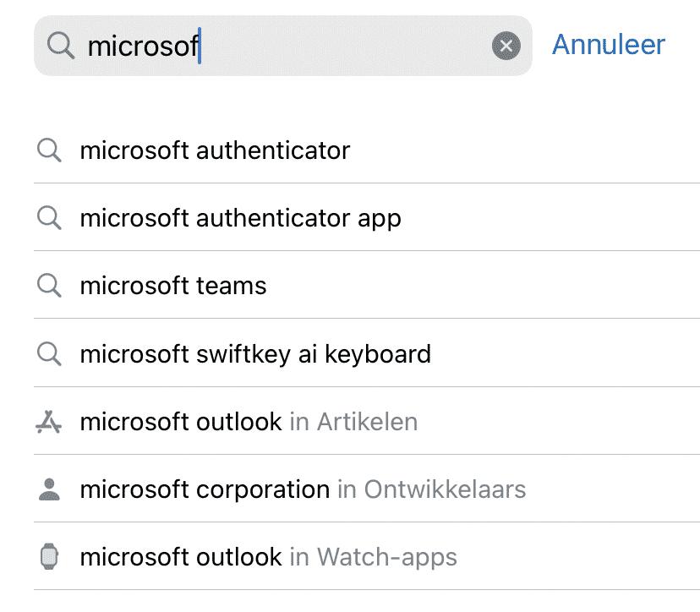The height and width of the screenshot is (612, 700).
Task: Click the App Store icon beside Artikelen result
Action: [x=50, y=421]
